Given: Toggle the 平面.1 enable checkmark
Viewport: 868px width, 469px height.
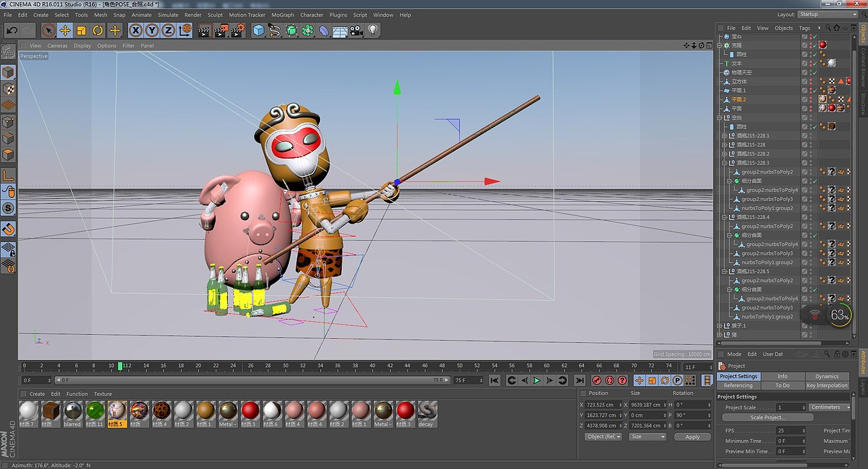Looking at the screenshot, I should tap(815, 90).
